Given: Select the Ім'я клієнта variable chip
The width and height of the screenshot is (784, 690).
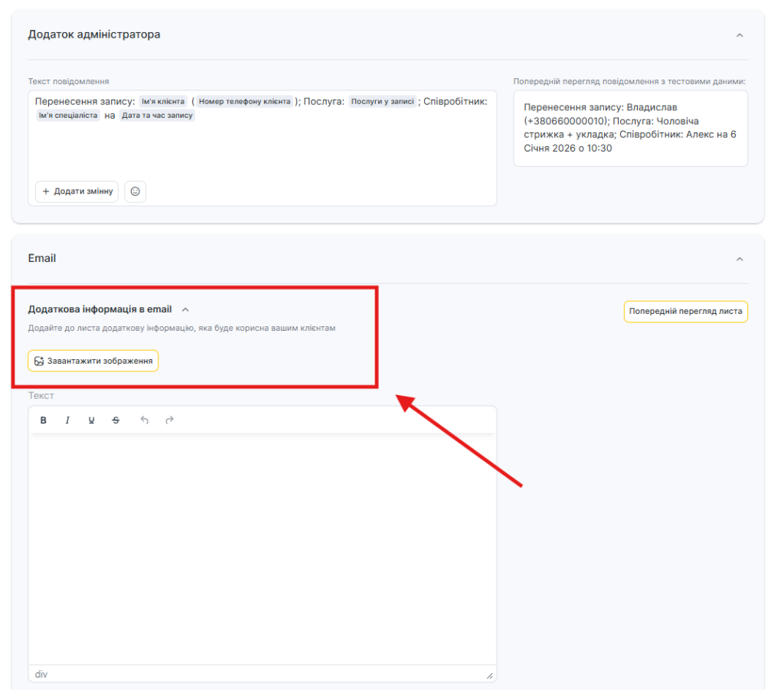Looking at the screenshot, I should [163, 101].
